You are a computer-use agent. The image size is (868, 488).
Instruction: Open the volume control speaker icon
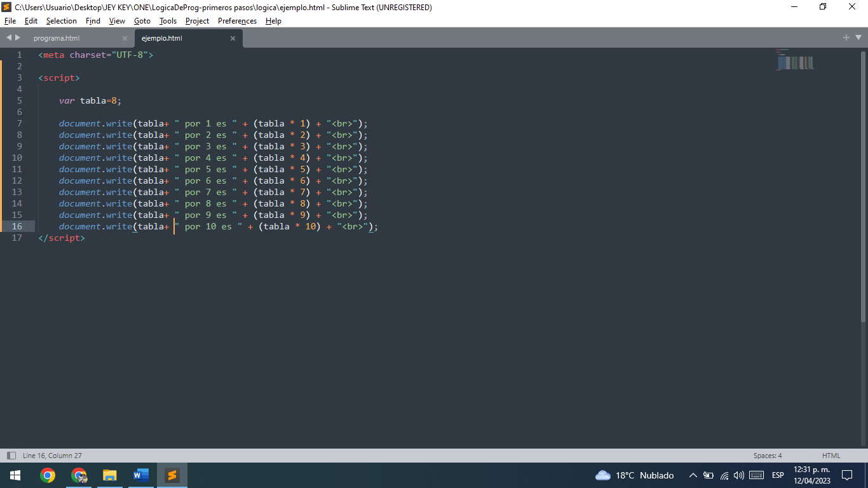point(739,475)
